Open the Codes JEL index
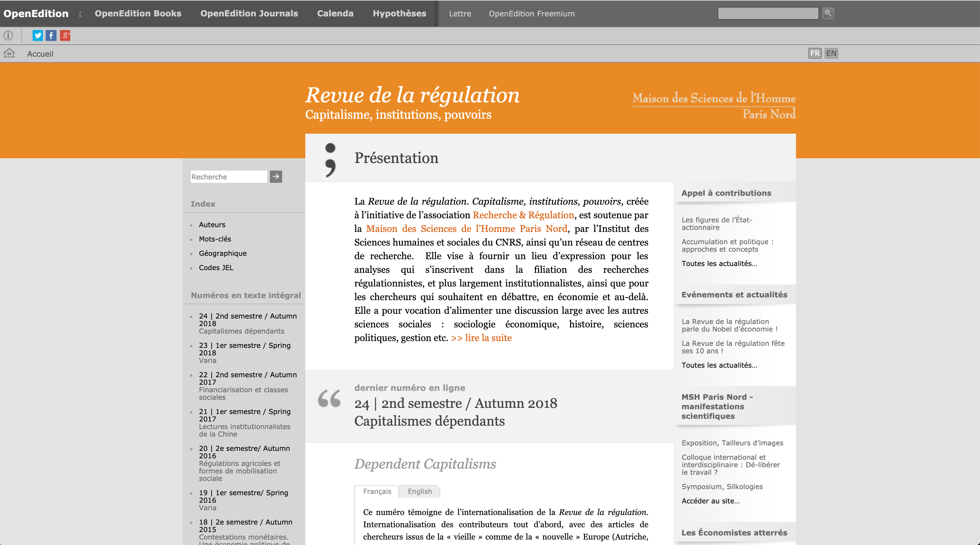Screen dimensions: 980x545 coord(216,268)
